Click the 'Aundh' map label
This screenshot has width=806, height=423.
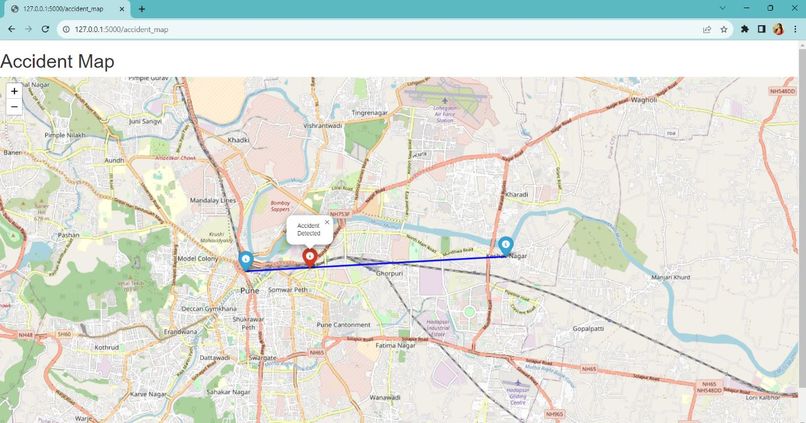click(x=114, y=160)
